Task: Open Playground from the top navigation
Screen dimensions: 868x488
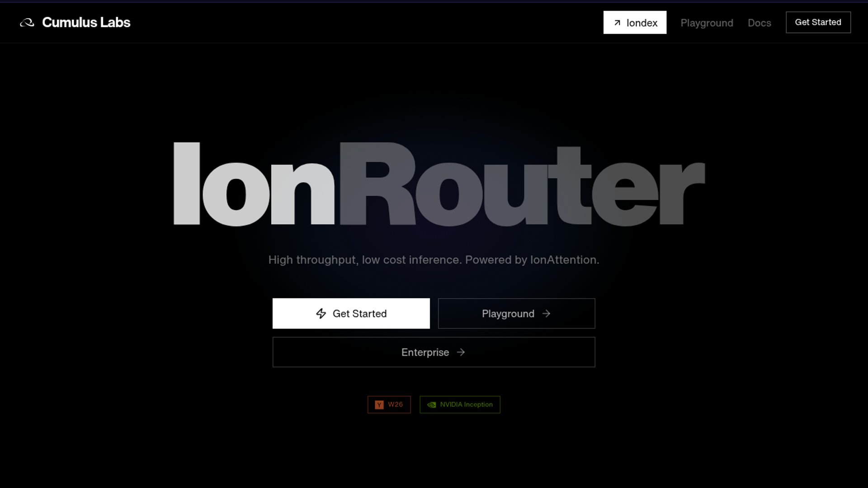Action: click(707, 23)
